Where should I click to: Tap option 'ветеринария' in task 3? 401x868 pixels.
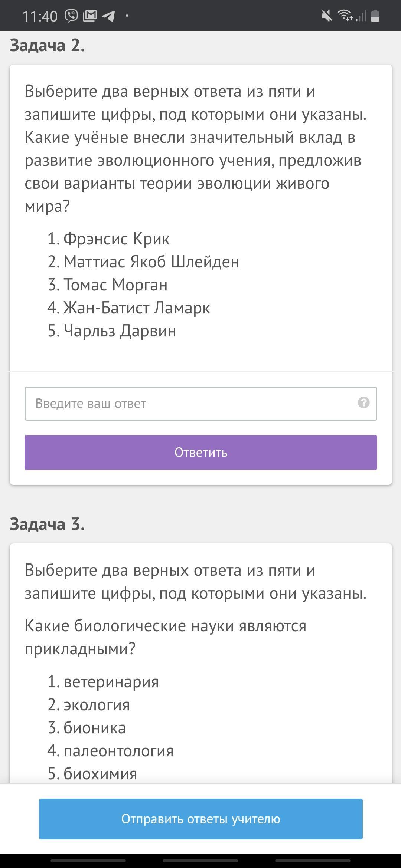pyautogui.click(x=111, y=682)
